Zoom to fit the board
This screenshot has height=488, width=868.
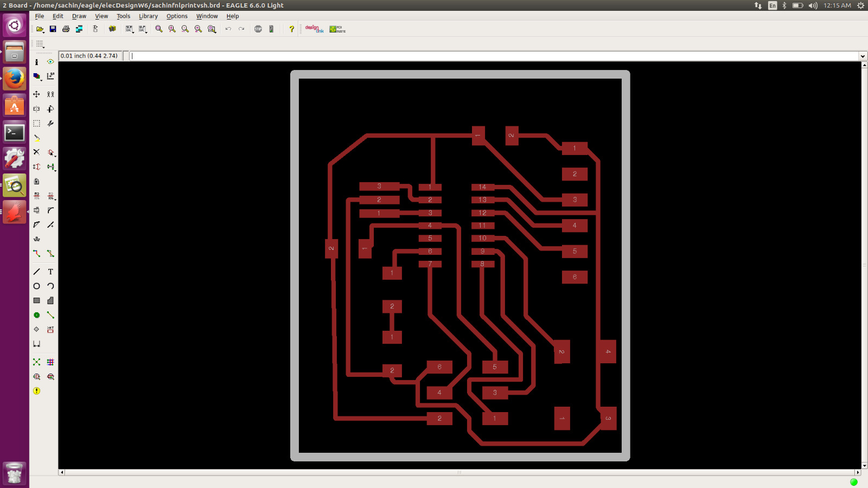click(x=159, y=29)
